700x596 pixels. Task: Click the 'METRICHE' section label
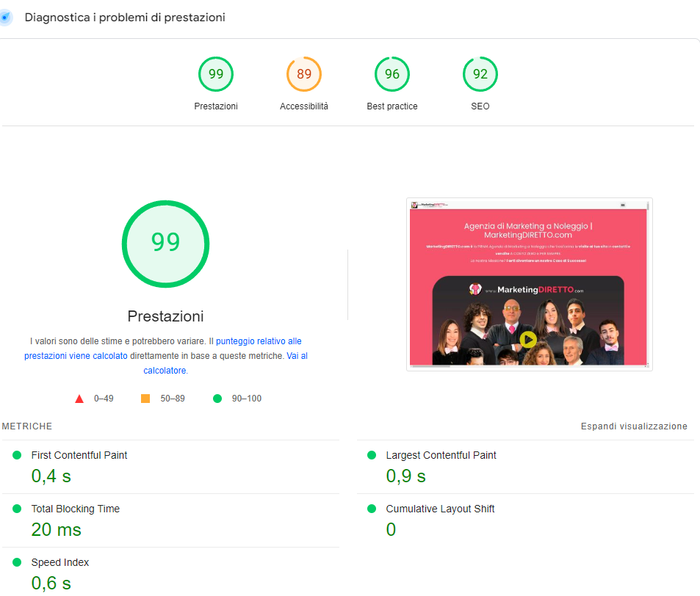(x=27, y=426)
